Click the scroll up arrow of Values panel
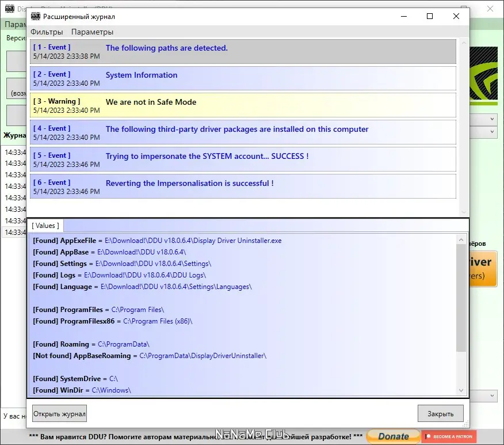This screenshot has height=445, width=504. point(461,239)
